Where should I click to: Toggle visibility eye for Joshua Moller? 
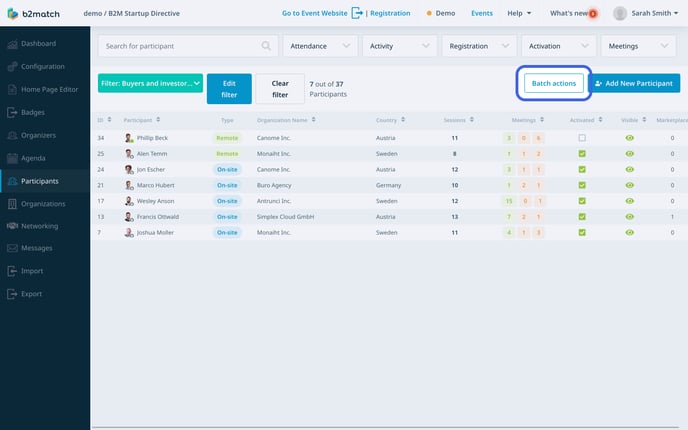(630, 233)
